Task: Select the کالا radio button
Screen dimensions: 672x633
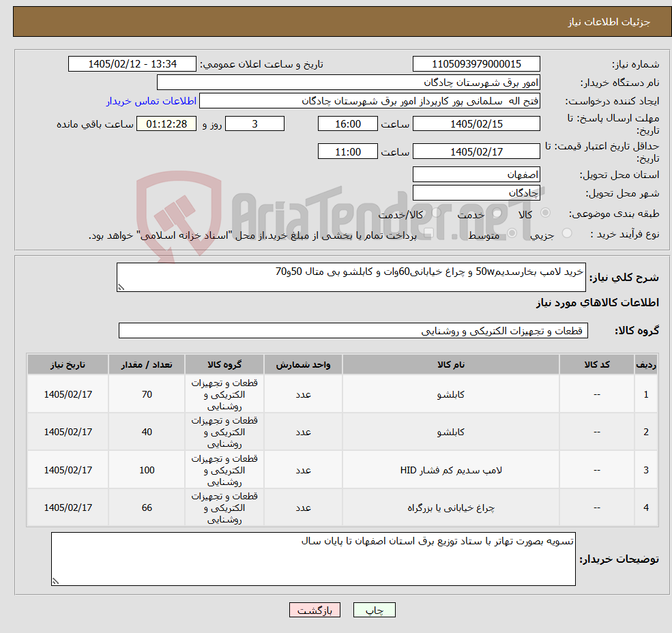Action: (x=546, y=213)
